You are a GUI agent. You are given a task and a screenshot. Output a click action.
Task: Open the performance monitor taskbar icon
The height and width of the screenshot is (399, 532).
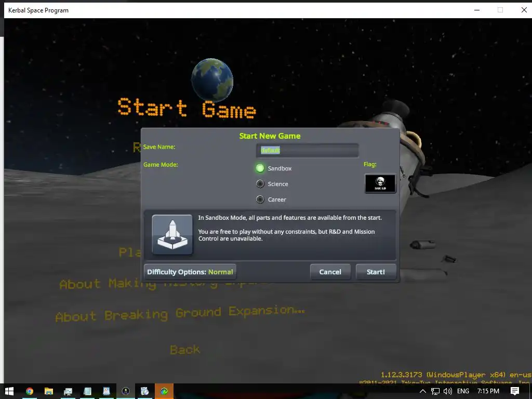point(68,391)
